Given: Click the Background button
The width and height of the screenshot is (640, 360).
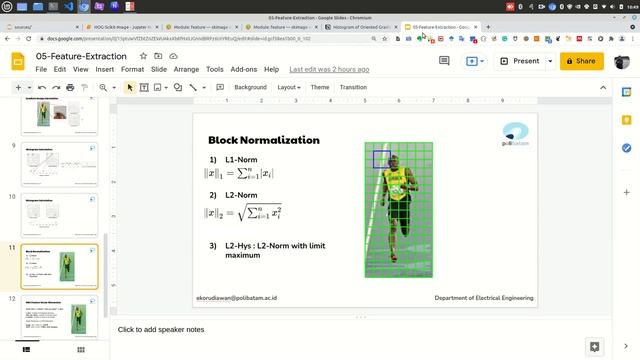Looking at the screenshot, I should point(250,87).
